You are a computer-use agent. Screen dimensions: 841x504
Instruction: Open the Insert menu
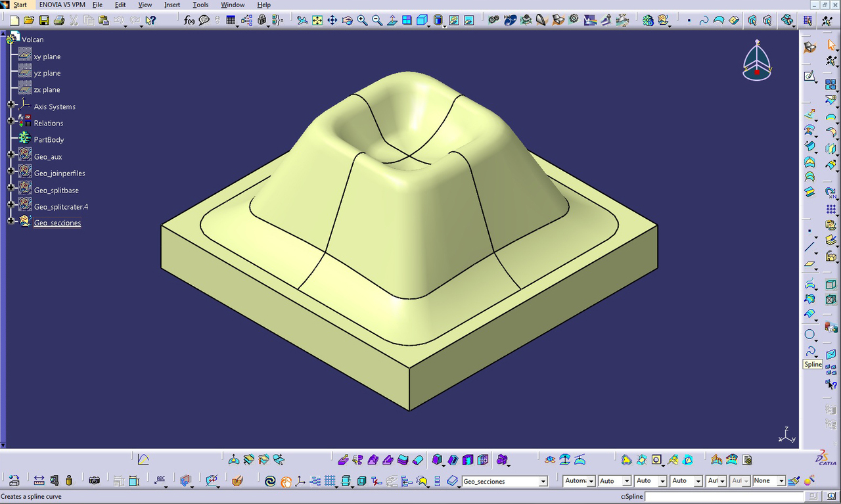(x=172, y=5)
